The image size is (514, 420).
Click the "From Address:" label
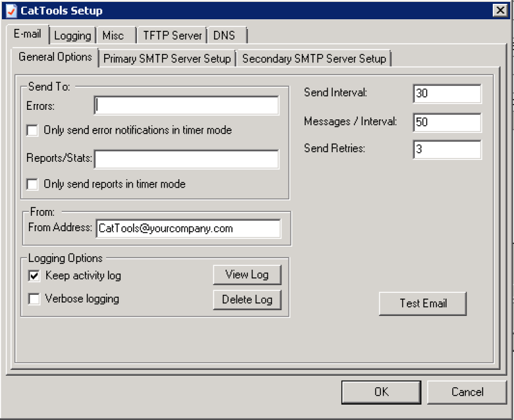[60, 227]
